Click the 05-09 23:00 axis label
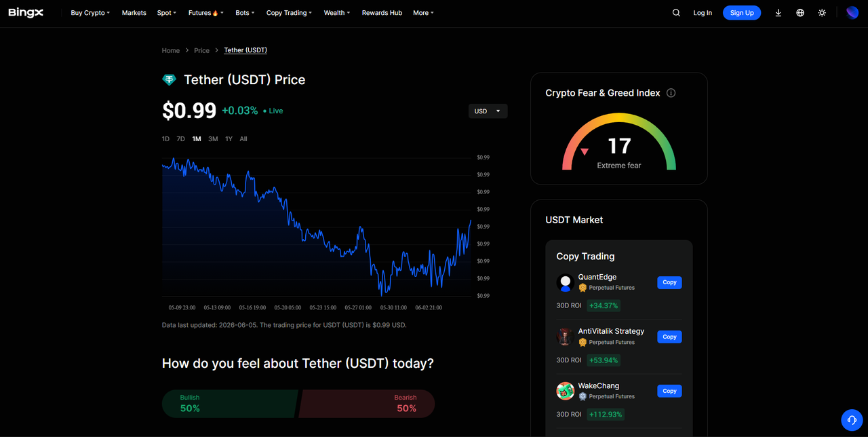The height and width of the screenshot is (437, 868). (x=182, y=307)
